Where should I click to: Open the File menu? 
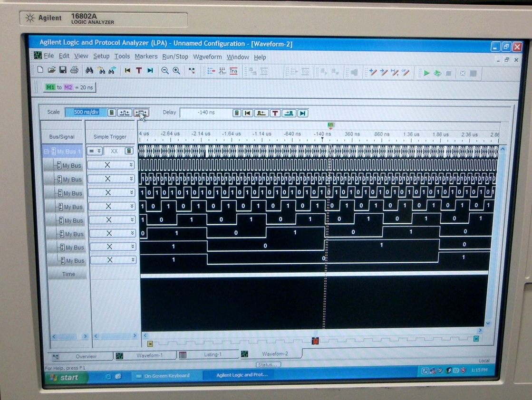pos(48,56)
